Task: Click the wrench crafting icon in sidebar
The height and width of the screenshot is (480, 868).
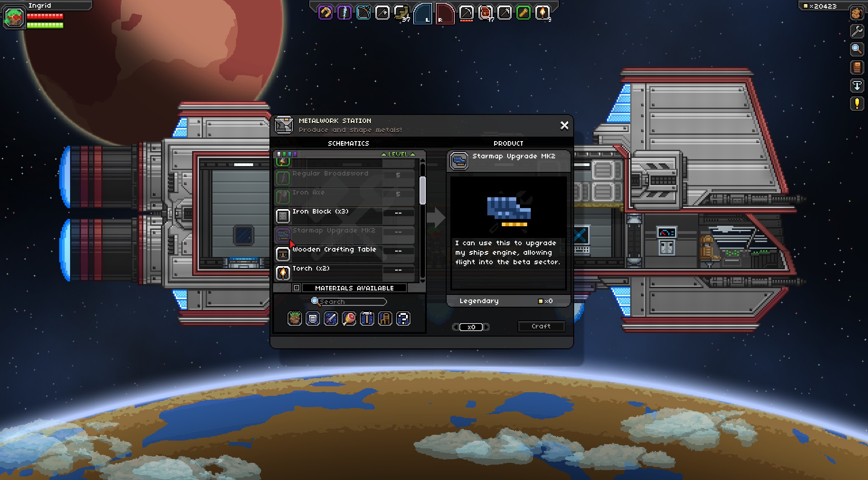Action: pyautogui.click(x=856, y=31)
